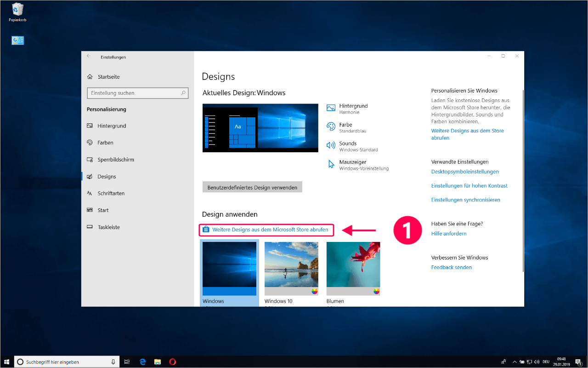Viewport: 588px width, 368px height.
Task: Click the microphone icon in taskbar search
Action: (113, 362)
